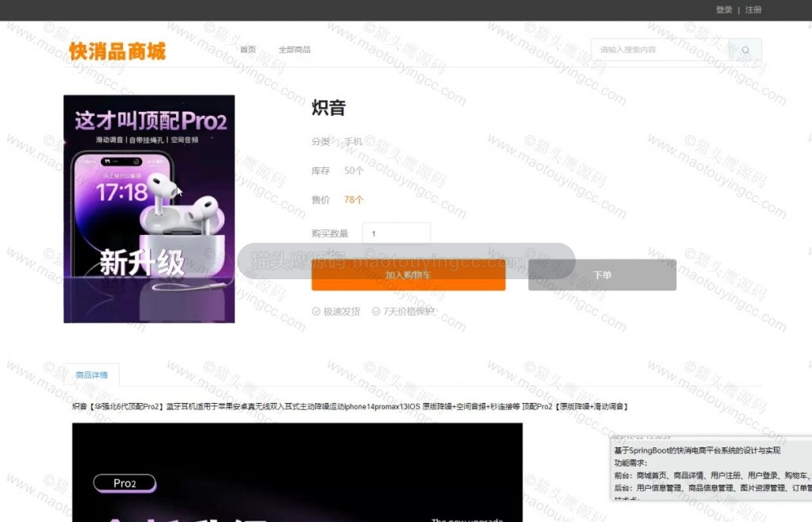Click the 分类 label
Screen dimensions: 812x522
point(320,141)
